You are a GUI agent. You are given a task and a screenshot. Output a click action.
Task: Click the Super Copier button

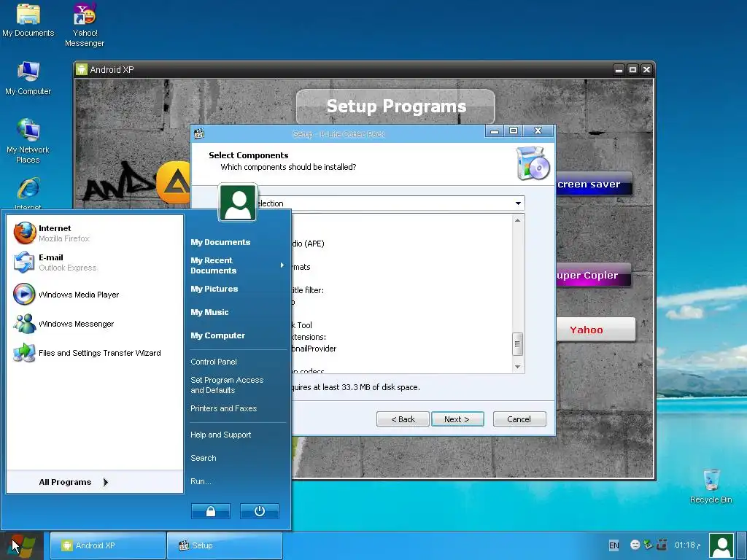click(594, 275)
